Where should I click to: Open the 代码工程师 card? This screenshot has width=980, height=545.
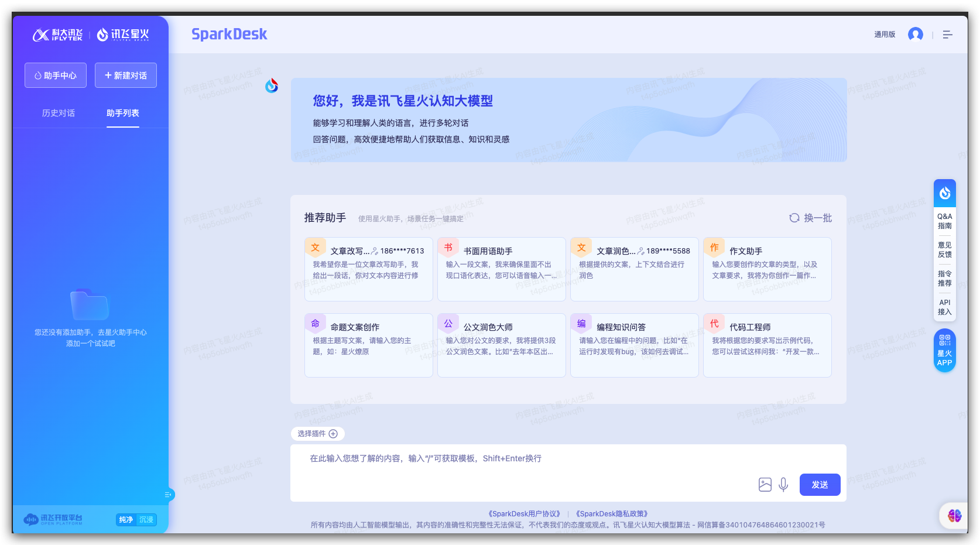[x=767, y=345]
